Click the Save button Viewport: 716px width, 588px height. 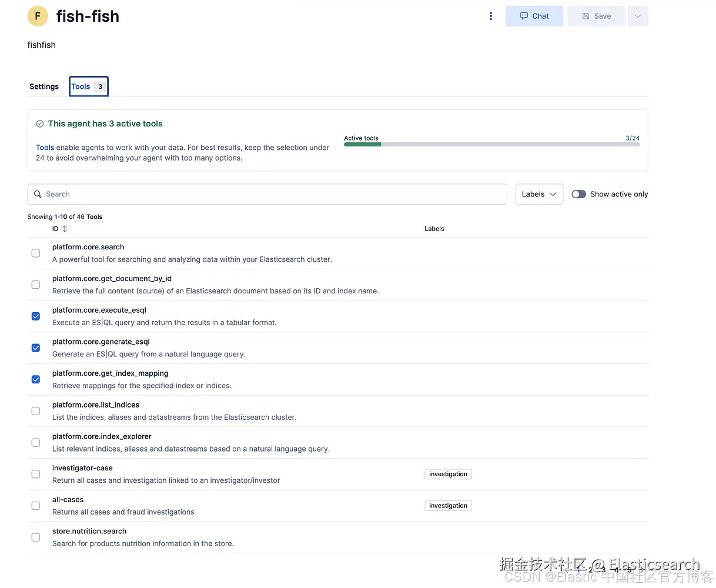[x=596, y=16]
